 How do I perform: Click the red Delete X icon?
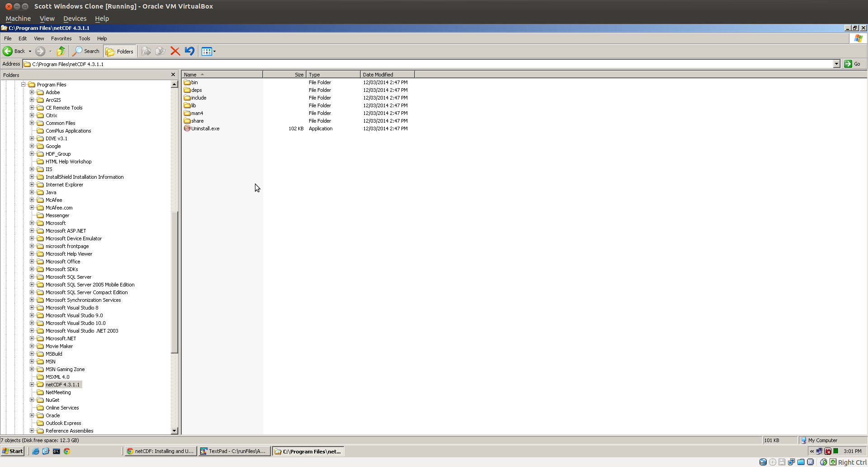(175, 51)
